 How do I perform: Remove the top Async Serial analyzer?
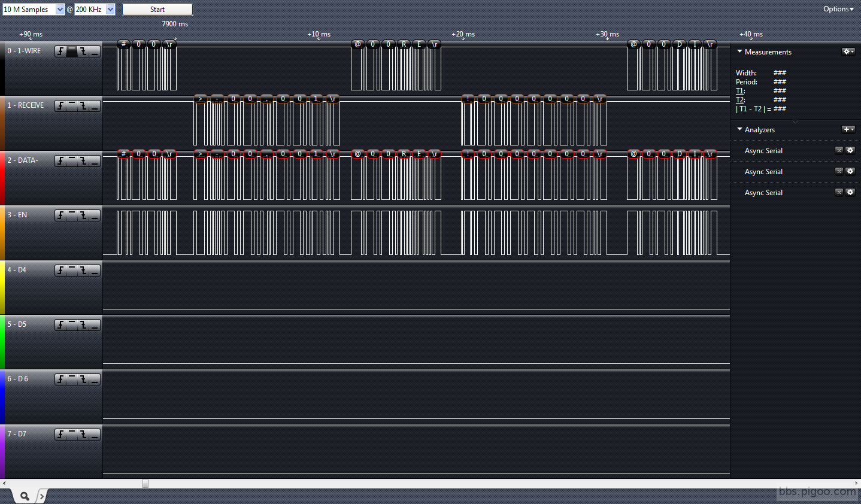[839, 150]
